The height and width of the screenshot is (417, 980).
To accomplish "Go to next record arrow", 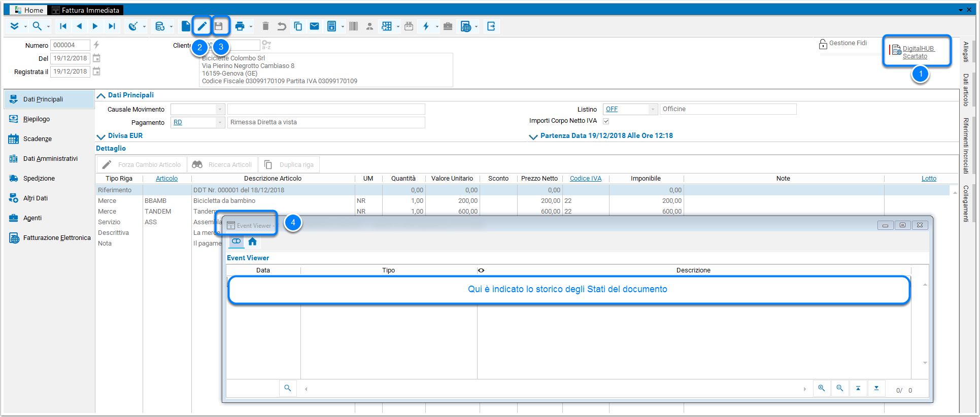I will click(x=95, y=26).
